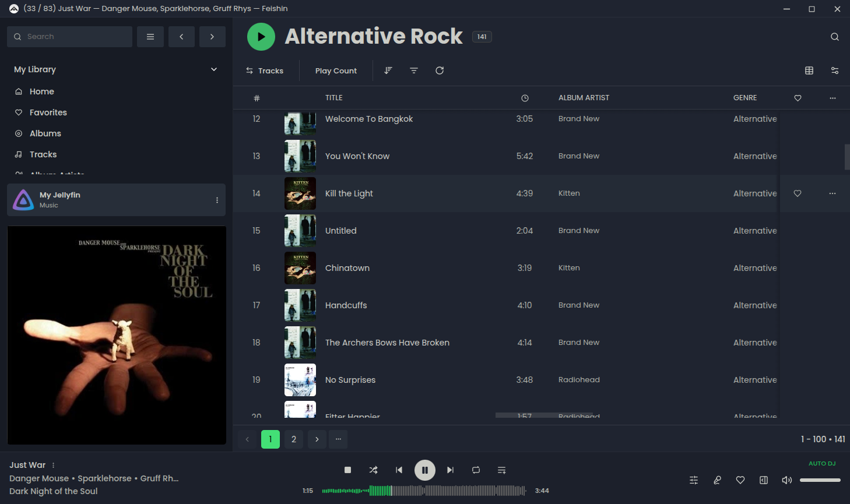The height and width of the screenshot is (504, 850).
Task: Open the Play Count sort dropdown
Action: tap(336, 71)
